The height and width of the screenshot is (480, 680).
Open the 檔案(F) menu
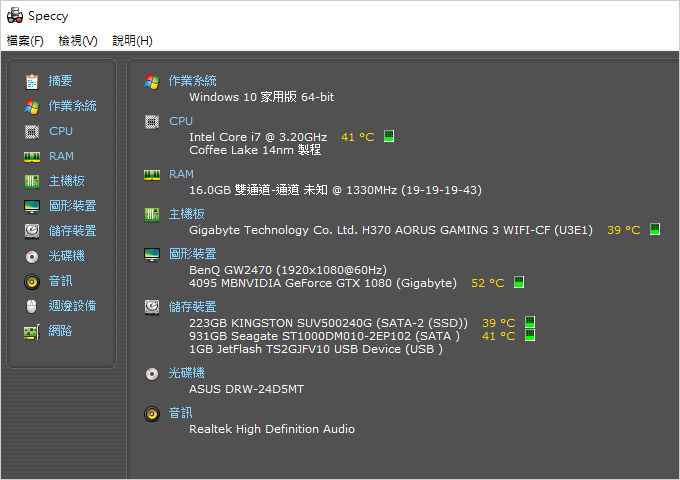[x=25, y=41]
